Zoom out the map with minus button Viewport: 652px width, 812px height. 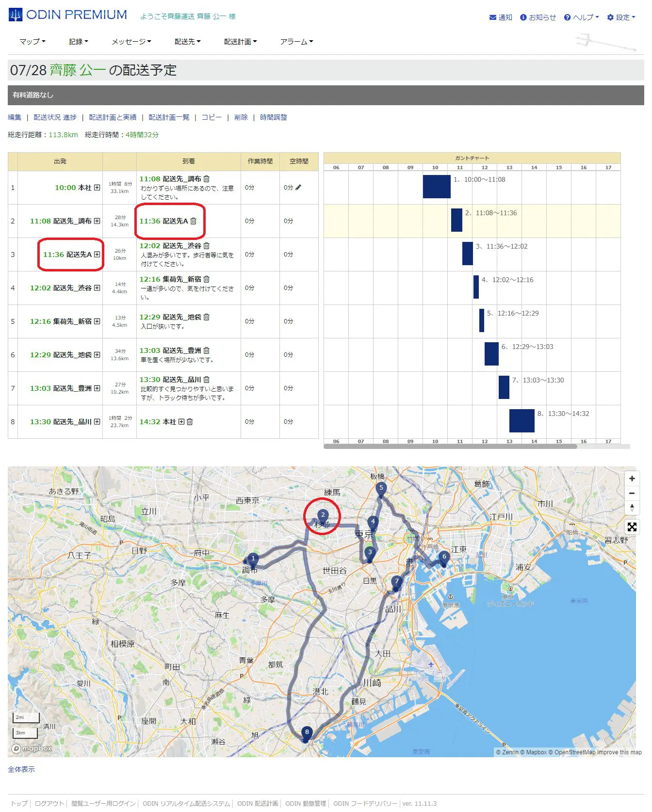click(x=632, y=493)
